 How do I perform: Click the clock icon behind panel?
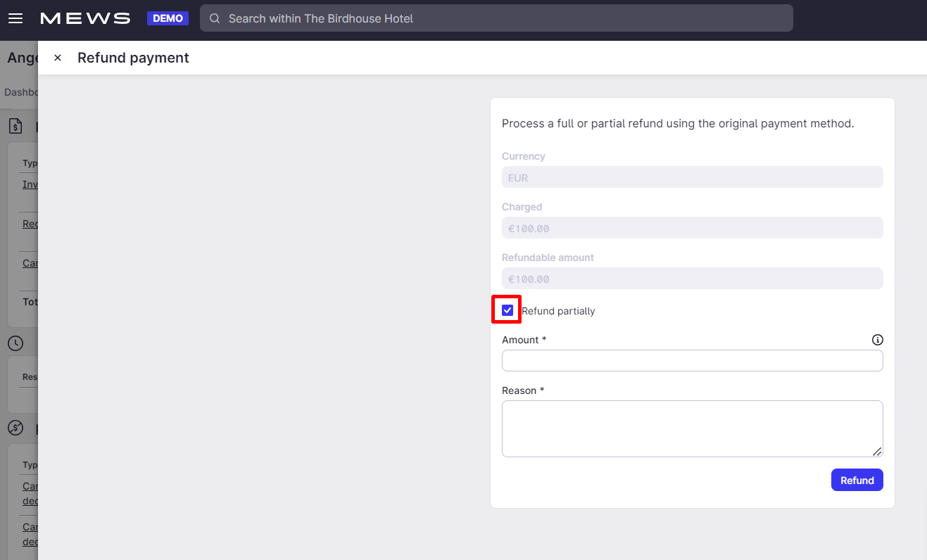(15, 343)
